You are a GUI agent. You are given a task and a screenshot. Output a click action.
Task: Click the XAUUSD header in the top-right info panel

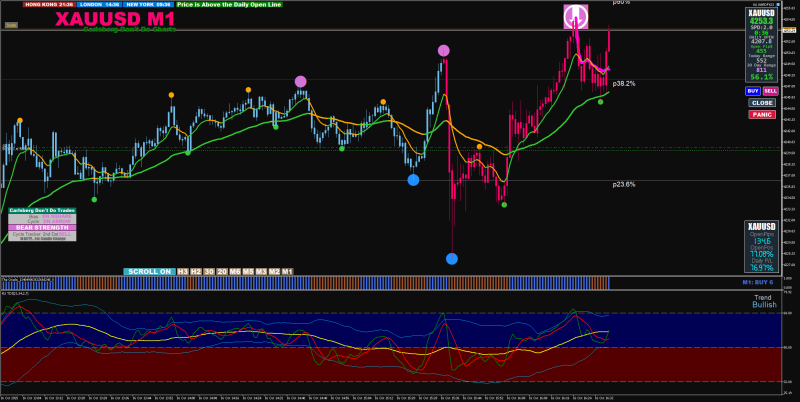pos(761,13)
